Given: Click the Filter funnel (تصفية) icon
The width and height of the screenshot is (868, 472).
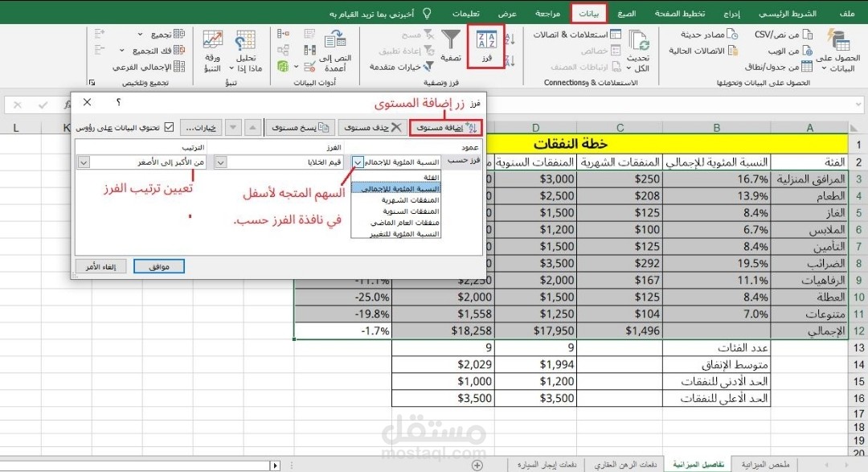Looking at the screenshot, I should click(x=451, y=40).
